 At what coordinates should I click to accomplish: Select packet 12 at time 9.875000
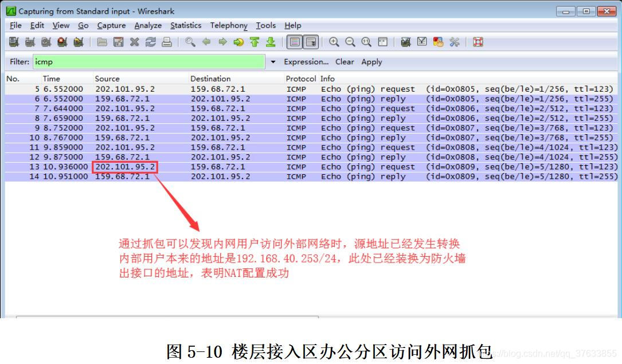click(x=311, y=157)
